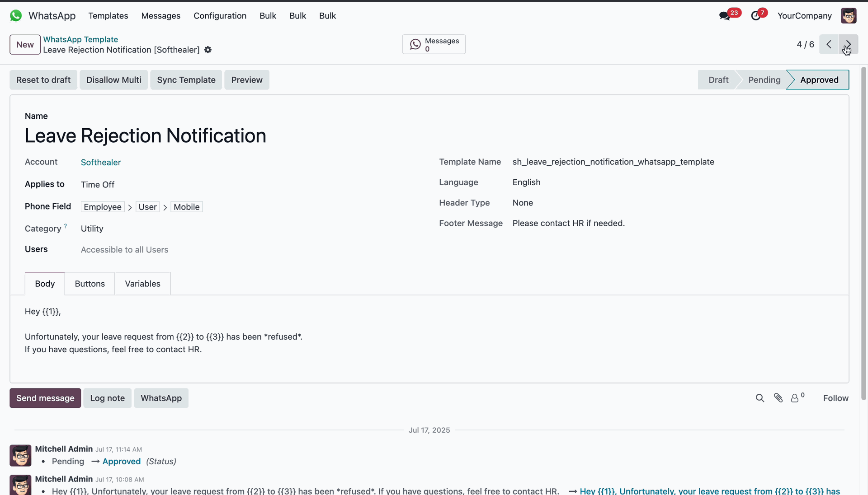Switch to the Buttons tab
Viewport: 868px width, 495px height.
[x=90, y=284]
